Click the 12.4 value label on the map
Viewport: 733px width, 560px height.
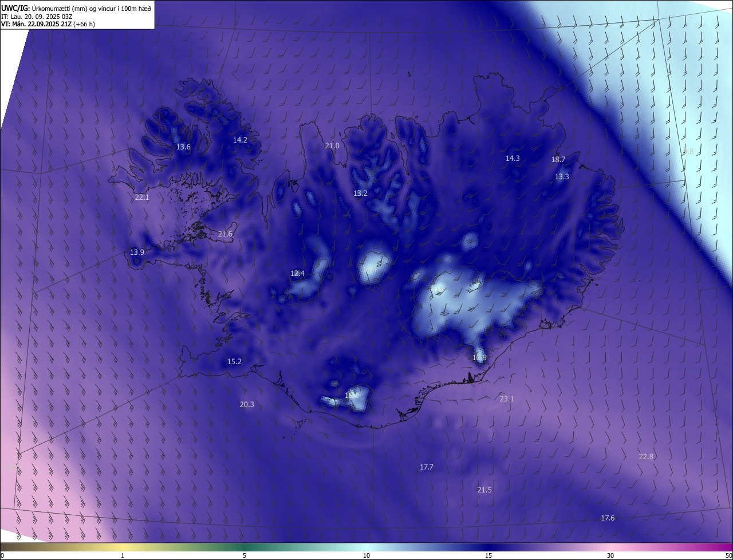[297, 274]
